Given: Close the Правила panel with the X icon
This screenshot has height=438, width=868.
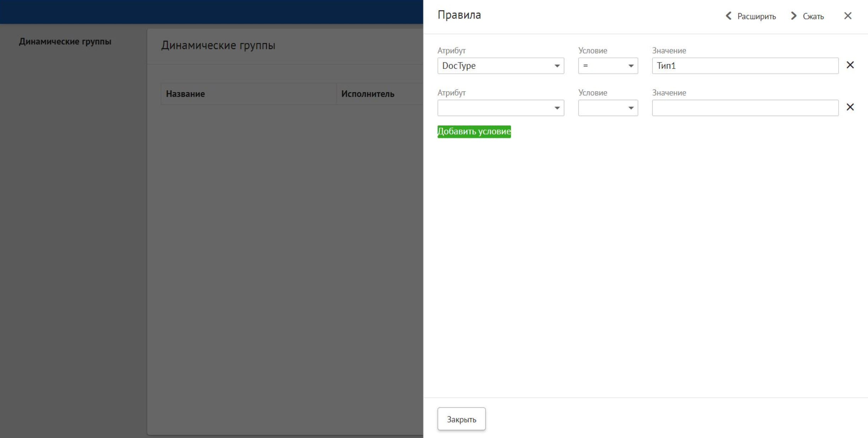Looking at the screenshot, I should click(848, 16).
